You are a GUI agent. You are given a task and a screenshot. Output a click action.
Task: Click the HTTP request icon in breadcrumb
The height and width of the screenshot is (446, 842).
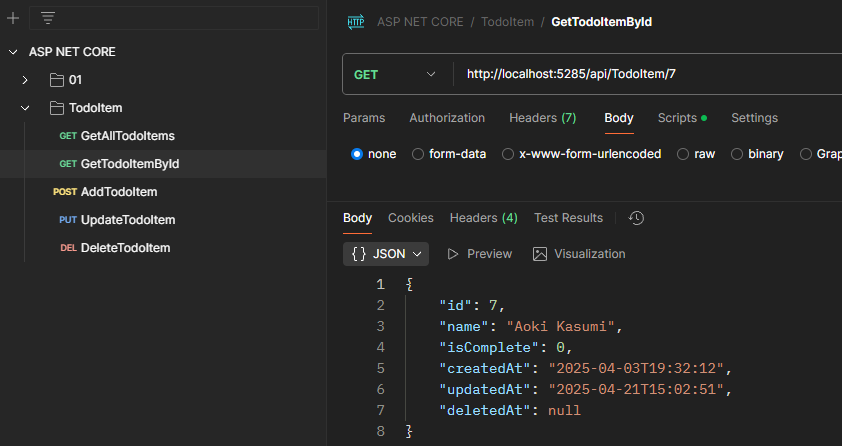[355, 22]
